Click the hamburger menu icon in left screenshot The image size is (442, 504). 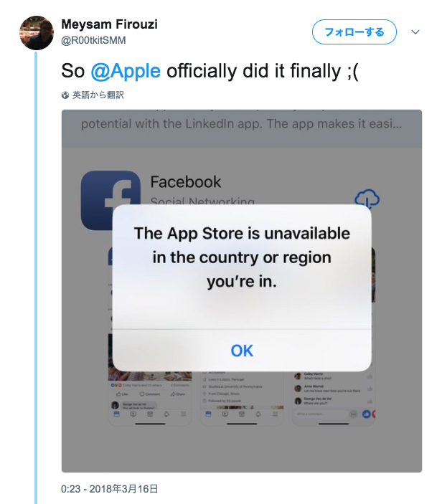[x=184, y=414]
